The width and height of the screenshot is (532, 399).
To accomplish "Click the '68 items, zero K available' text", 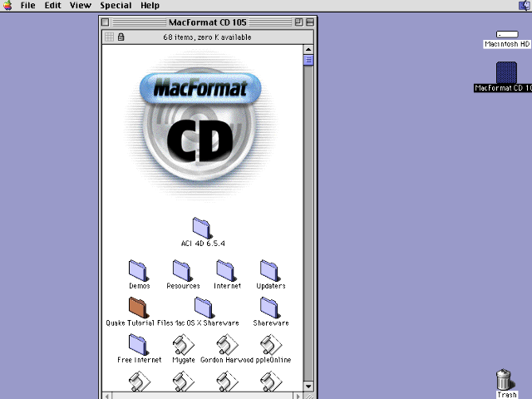I will click(207, 37).
